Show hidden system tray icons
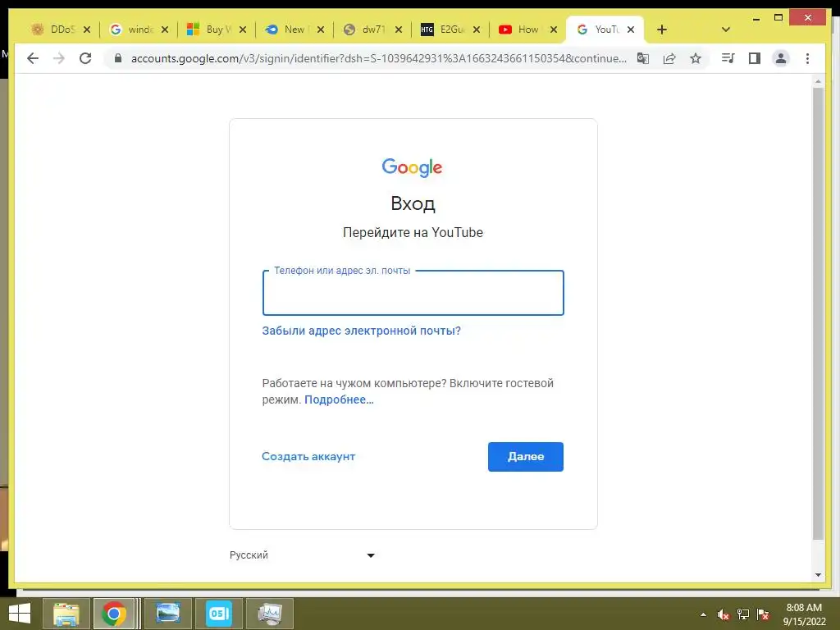This screenshot has width=840, height=630. tap(703, 614)
